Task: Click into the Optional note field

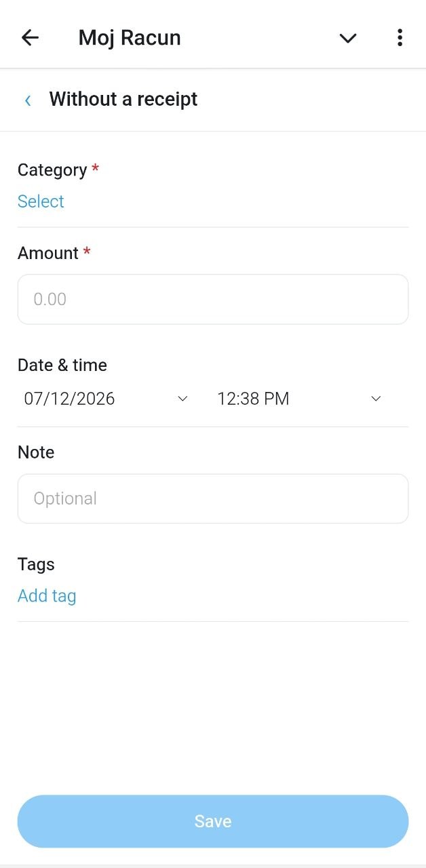Action: coord(213,498)
